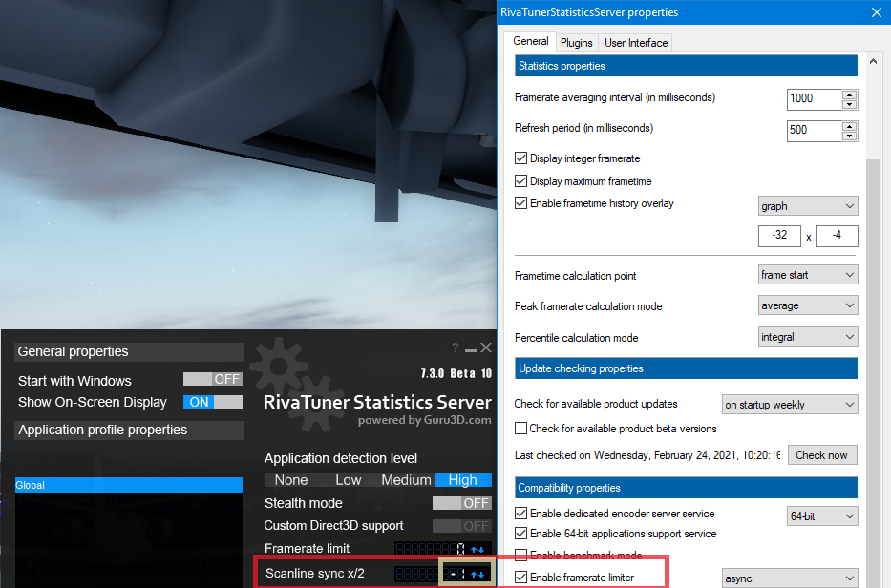The width and height of the screenshot is (891, 588).
Task: Toggle Show On-Screen Display switch
Action: 213,402
